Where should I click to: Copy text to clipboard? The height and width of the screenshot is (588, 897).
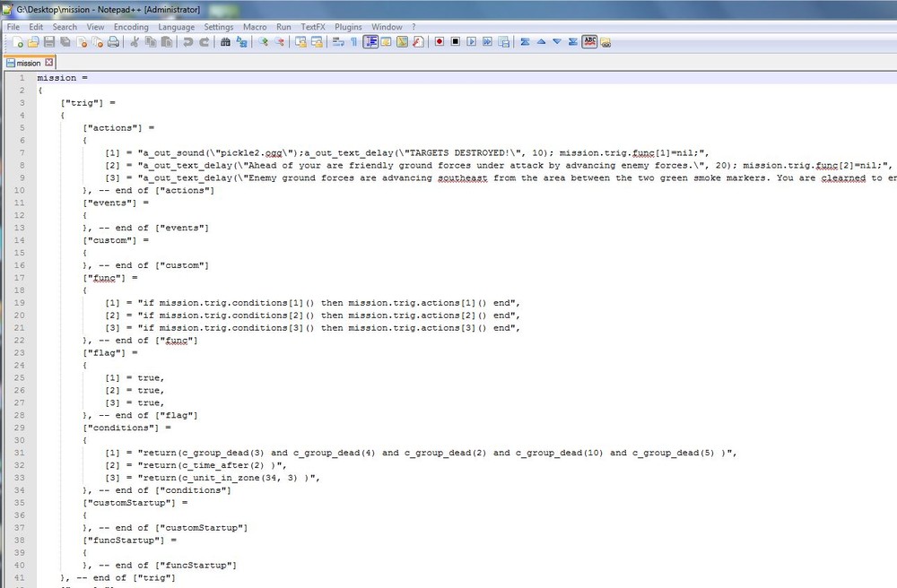coord(149,41)
